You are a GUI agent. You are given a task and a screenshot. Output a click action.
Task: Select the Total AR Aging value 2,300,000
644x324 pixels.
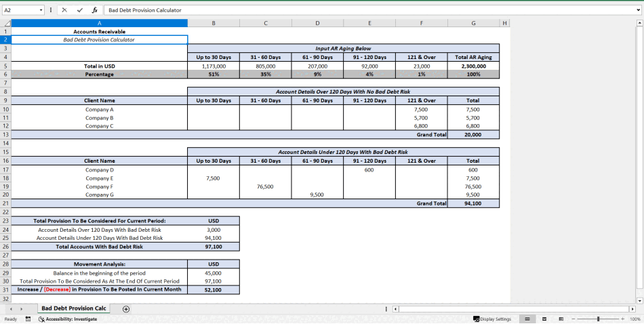click(x=474, y=66)
